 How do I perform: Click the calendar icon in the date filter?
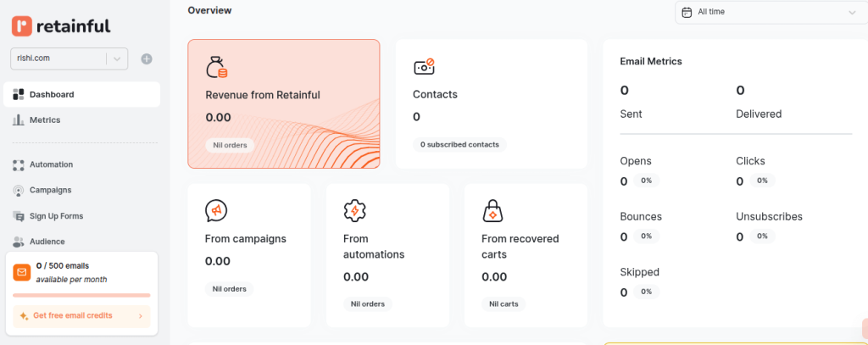[x=687, y=12]
